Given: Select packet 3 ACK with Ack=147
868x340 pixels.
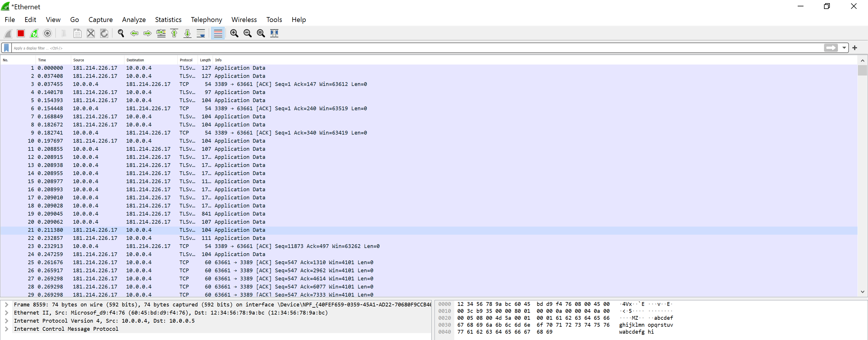Looking at the screenshot, I should 429,84.
